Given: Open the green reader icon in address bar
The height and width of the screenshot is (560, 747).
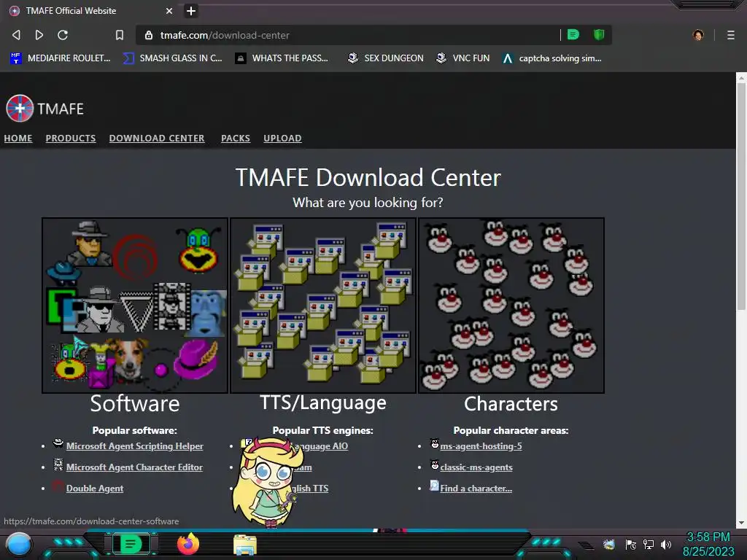Looking at the screenshot, I should (573, 35).
